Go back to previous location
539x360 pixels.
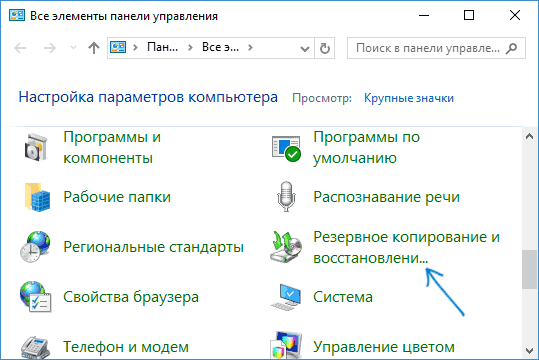[x=20, y=48]
